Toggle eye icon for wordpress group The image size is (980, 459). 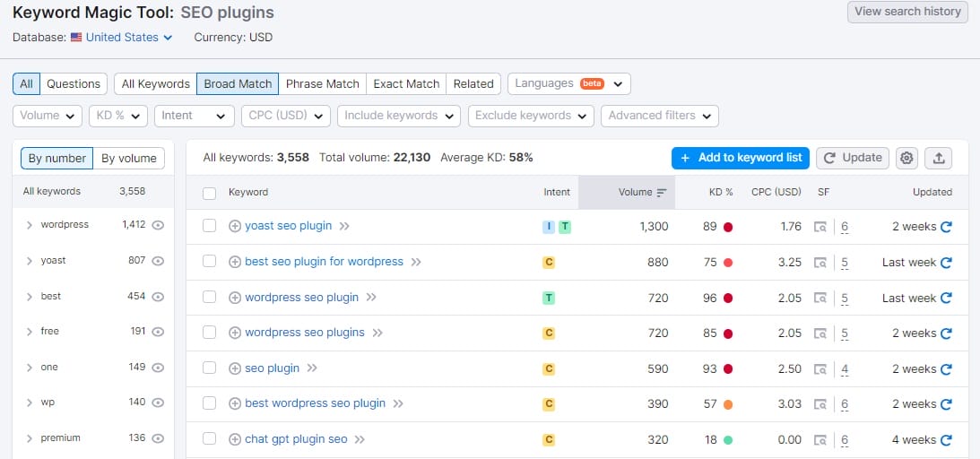click(158, 225)
